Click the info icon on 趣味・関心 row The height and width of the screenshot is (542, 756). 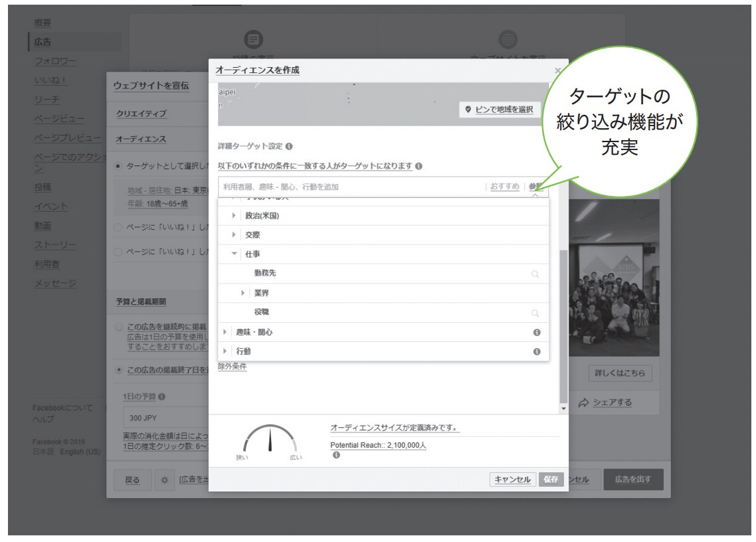537,333
